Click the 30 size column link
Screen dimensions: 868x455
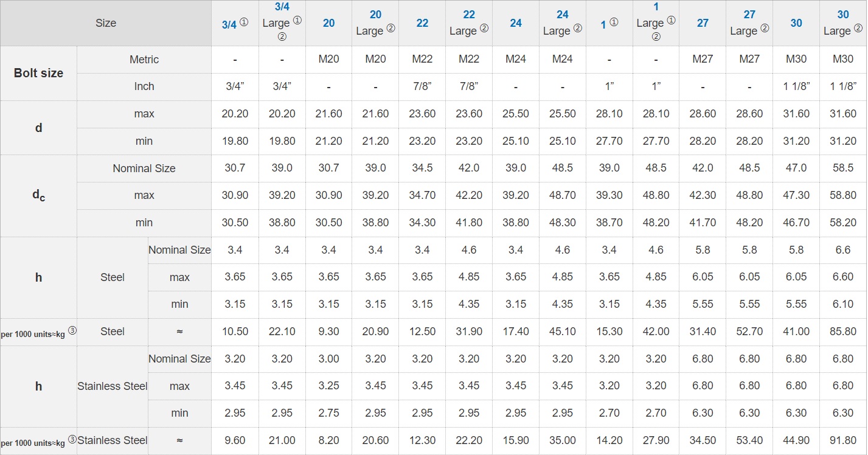(796, 23)
